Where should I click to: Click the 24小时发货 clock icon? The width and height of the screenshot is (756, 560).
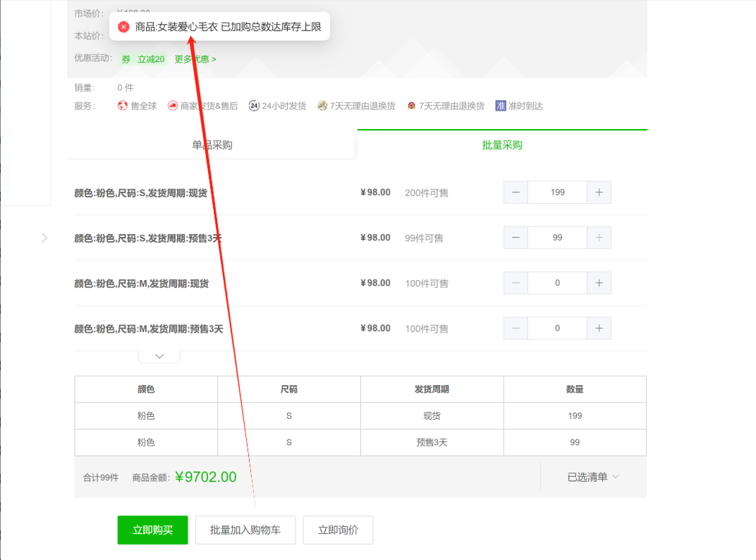[254, 106]
